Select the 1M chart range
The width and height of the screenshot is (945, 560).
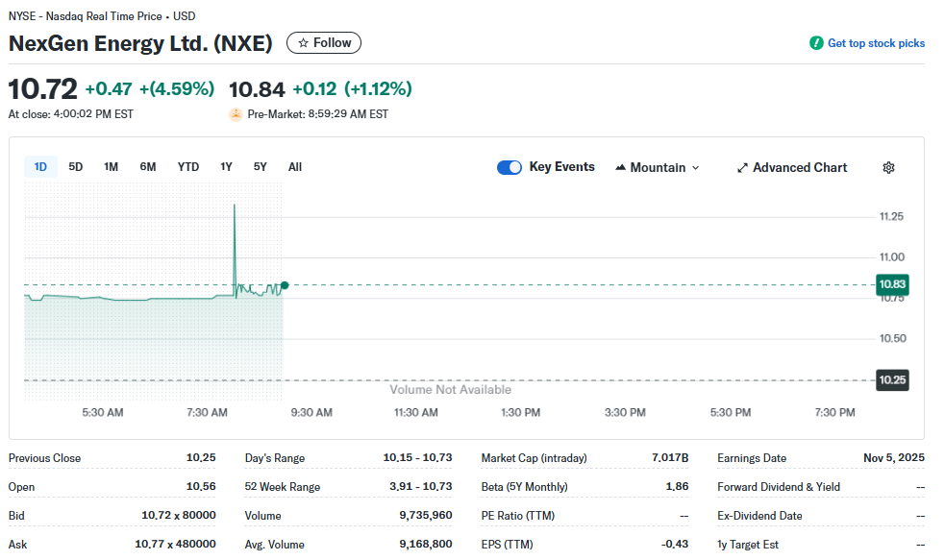(x=112, y=167)
